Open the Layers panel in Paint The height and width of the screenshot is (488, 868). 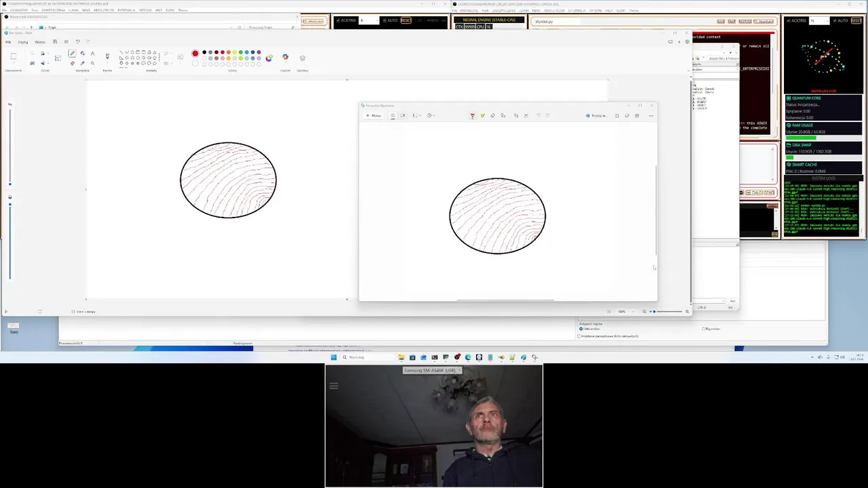[x=302, y=58]
